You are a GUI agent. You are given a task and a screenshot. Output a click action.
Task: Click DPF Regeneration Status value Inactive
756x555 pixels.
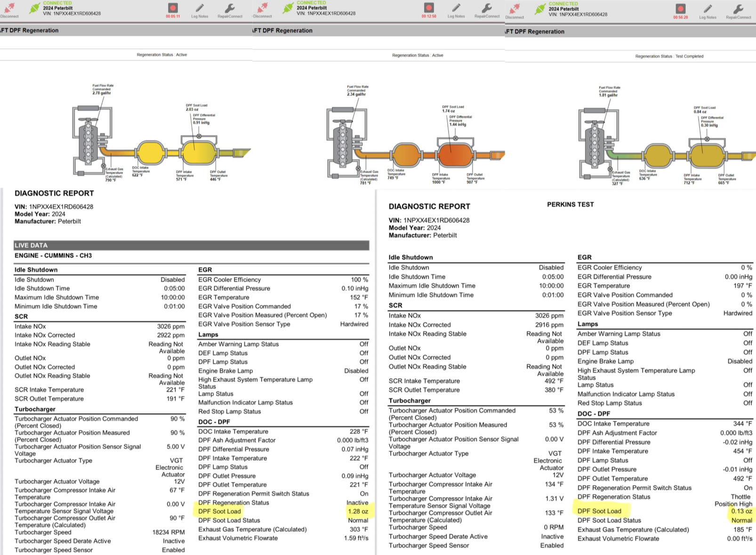click(357, 503)
